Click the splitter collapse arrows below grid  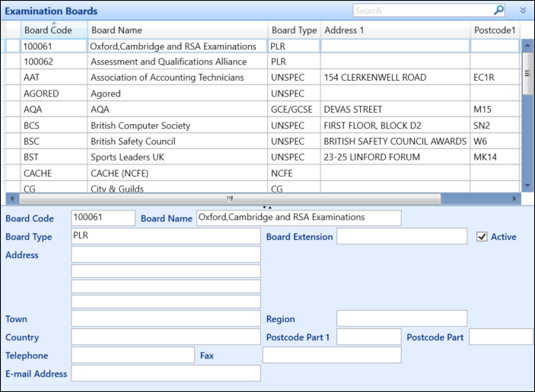tap(267, 207)
